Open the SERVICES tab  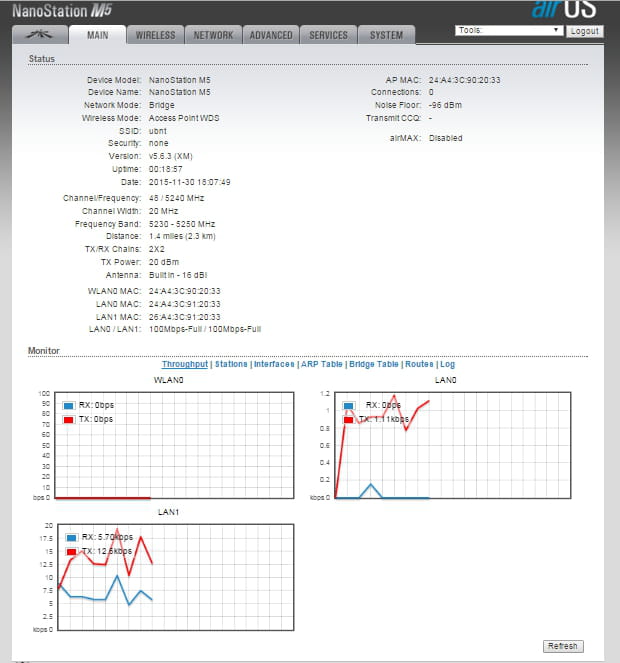329,35
